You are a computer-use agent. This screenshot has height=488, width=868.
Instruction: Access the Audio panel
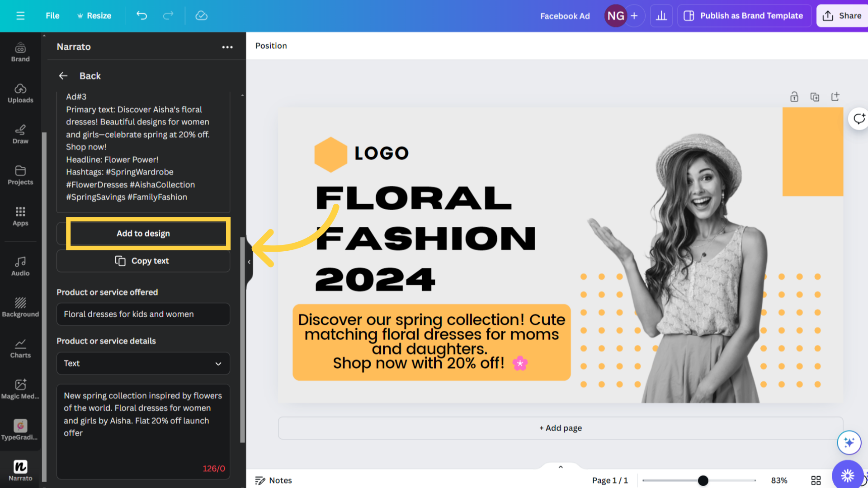pos(20,265)
